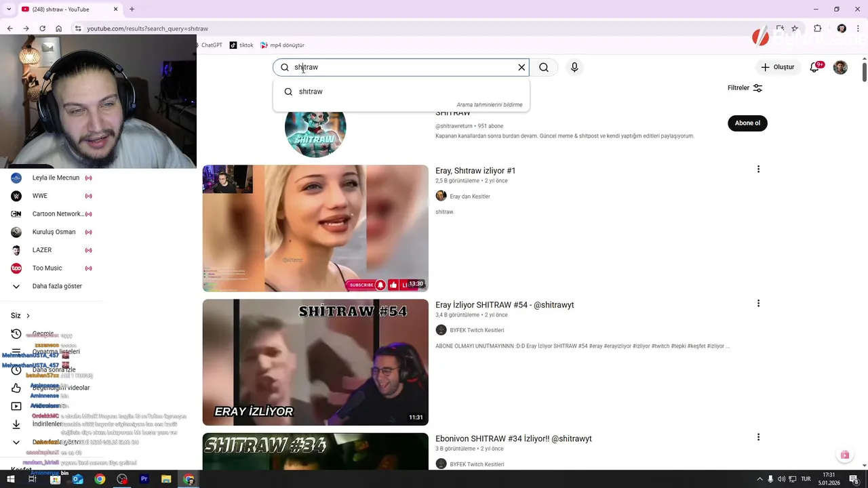
Task: Open Cartoon Network subscription channel
Action: click(x=52, y=213)
